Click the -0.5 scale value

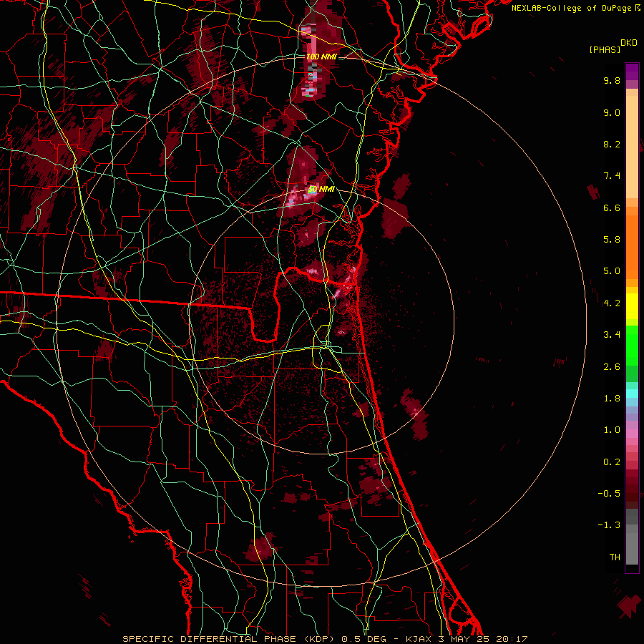click(609, 494)
